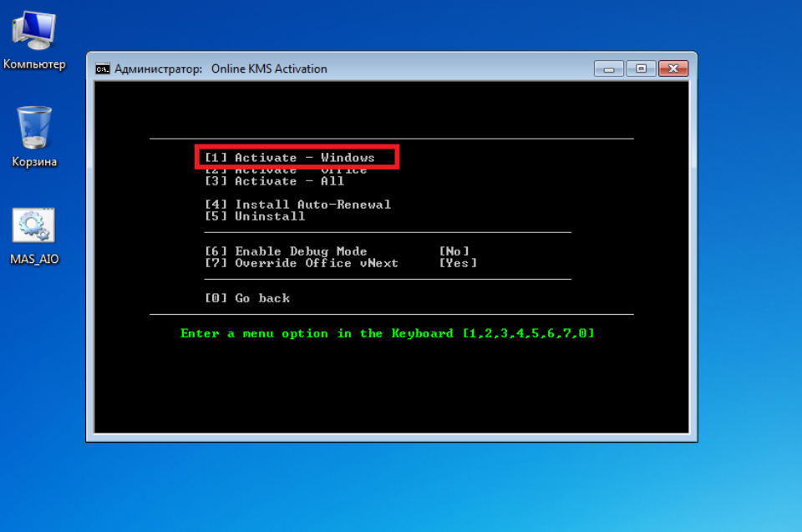Screen dimensions: 802x532
Task: Open the command prompt window system icon
Action: [x=103, y=68]
